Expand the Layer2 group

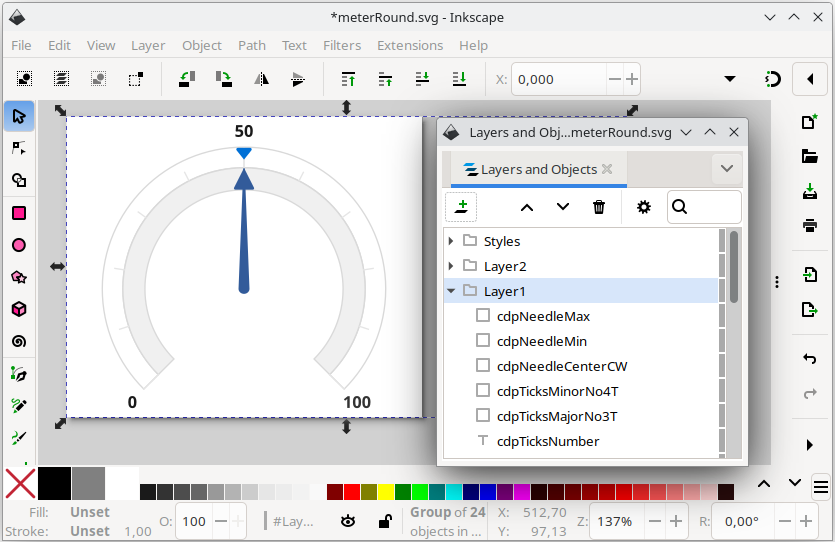click(451, 266)
